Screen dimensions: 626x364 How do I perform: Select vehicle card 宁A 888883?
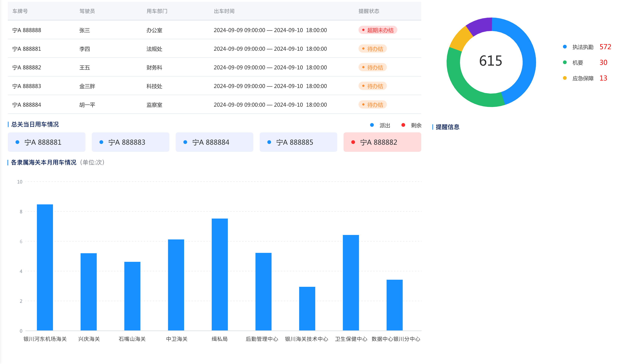(x=130, y=142)
